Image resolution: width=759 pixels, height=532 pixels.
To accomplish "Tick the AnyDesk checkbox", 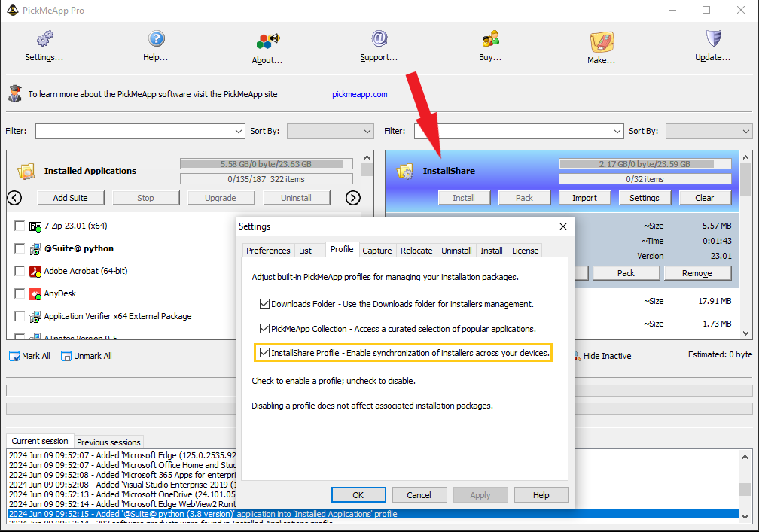I will (20, 293).
